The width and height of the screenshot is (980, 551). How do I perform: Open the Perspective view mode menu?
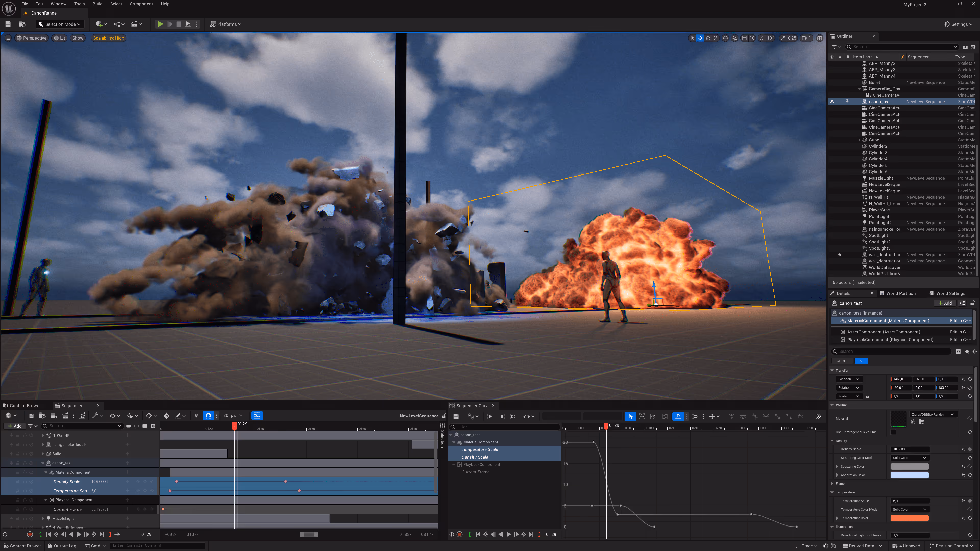[31, 38]
